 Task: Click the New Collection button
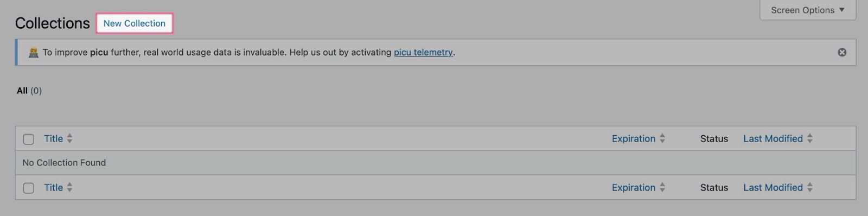(135, 23)
